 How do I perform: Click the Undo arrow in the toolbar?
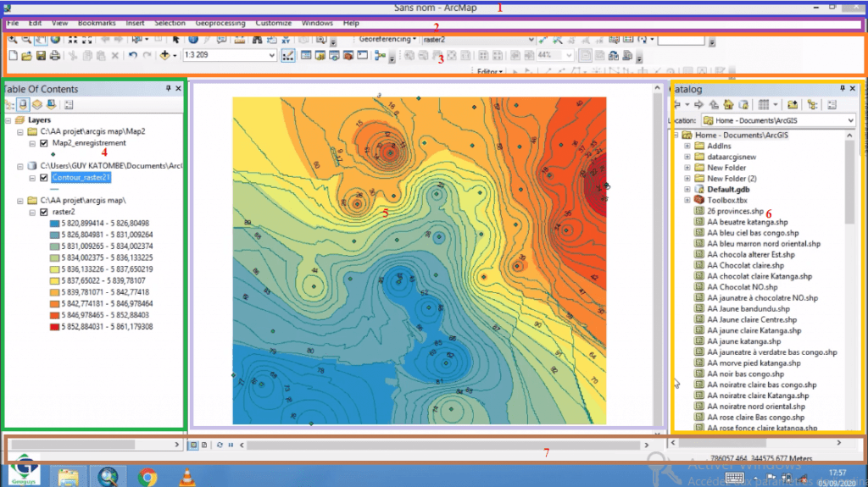coord(133,56)
